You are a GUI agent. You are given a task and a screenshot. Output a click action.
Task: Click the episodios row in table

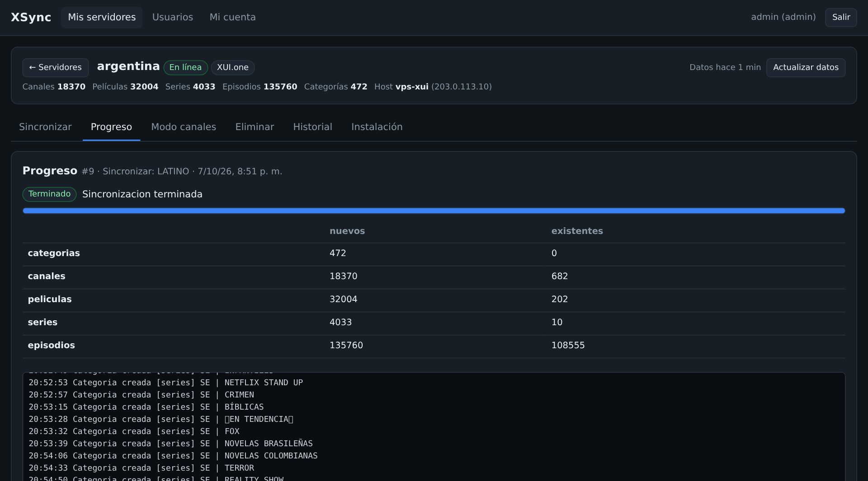(x=434, y=346)
